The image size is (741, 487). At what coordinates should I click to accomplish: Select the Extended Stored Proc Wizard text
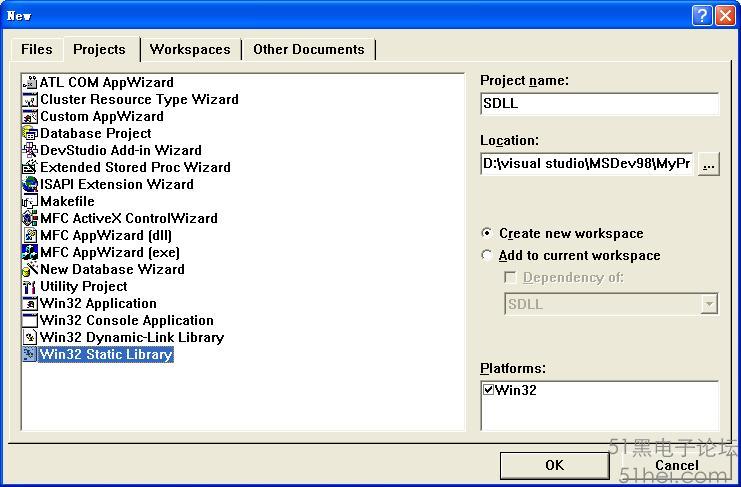click(136, 167)
